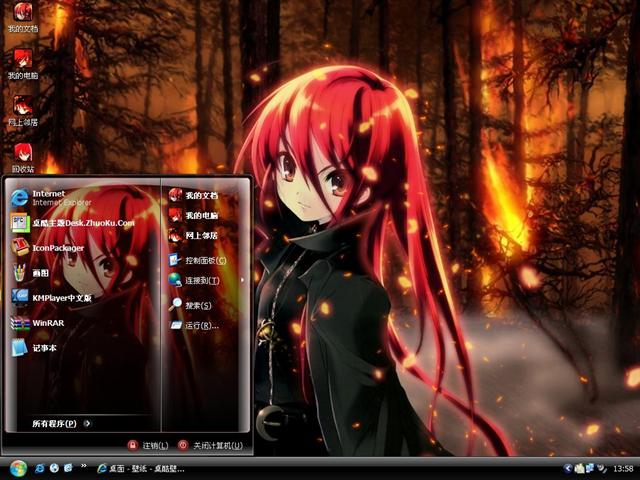Screen dimensions: 640x480
Task: Click 关闭计算机(U) shut down button
Action: coord(211,445)
